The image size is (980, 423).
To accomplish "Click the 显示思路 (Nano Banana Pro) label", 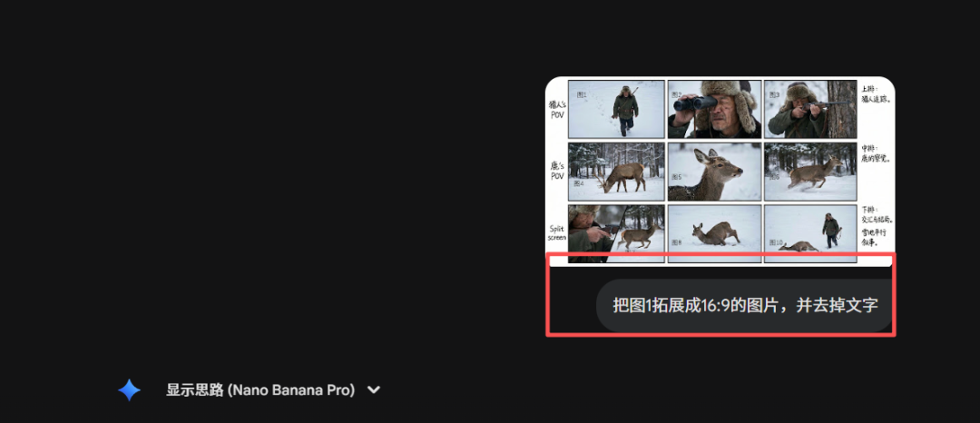I will (x=259, y=390).
